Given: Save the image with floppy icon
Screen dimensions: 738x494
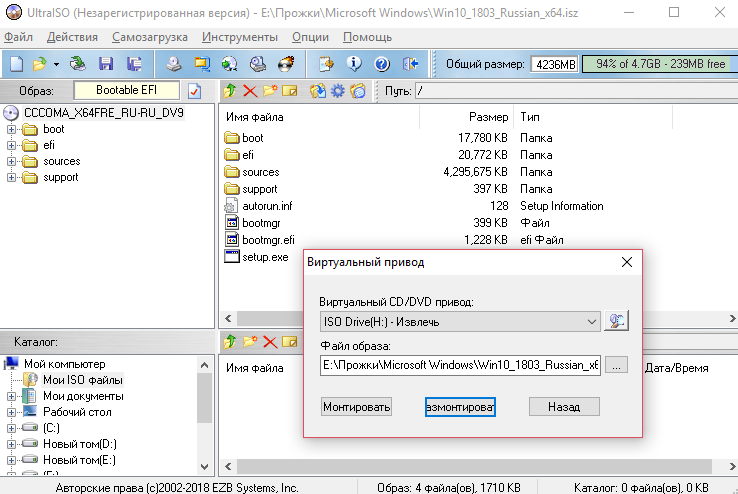Looking at the screenshot, I should pos(106,64).
